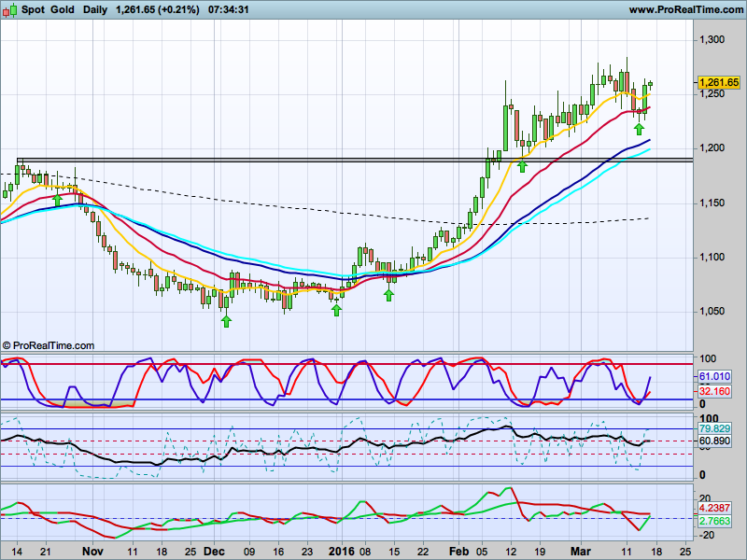Click the Dec label on the date axis
Viewport: 747px width, 560px height.
click(214, 552)
